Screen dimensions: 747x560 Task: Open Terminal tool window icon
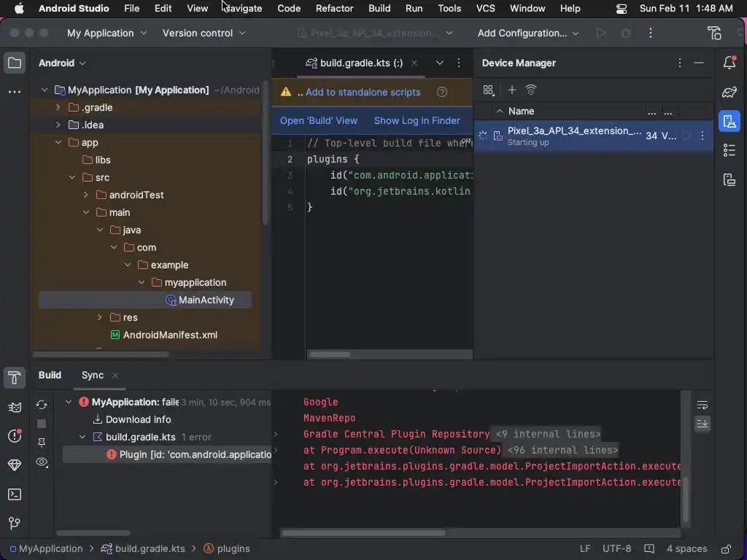click(x=15, y=494)
